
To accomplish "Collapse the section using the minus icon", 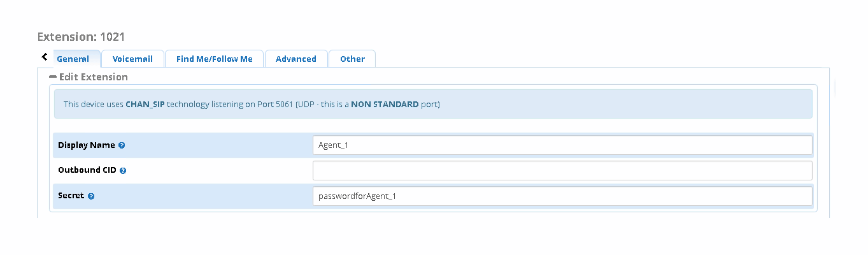I will tap(53, 77).
